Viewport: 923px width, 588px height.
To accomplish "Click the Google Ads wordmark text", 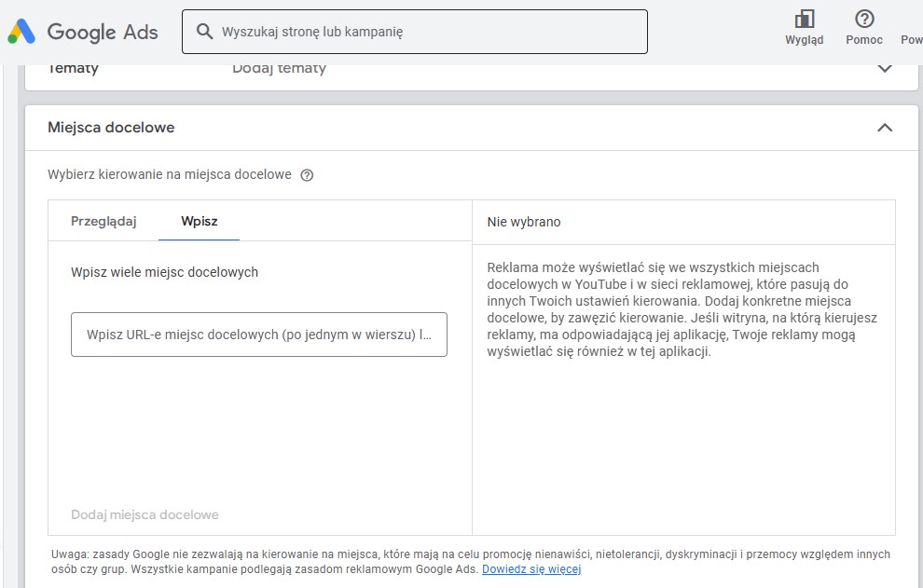I will pos(103,32).
